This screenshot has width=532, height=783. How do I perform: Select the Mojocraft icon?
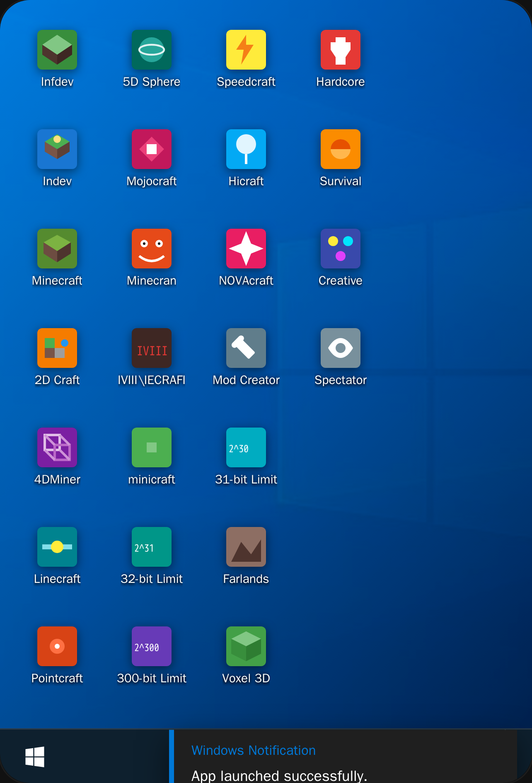click(152, 149)
